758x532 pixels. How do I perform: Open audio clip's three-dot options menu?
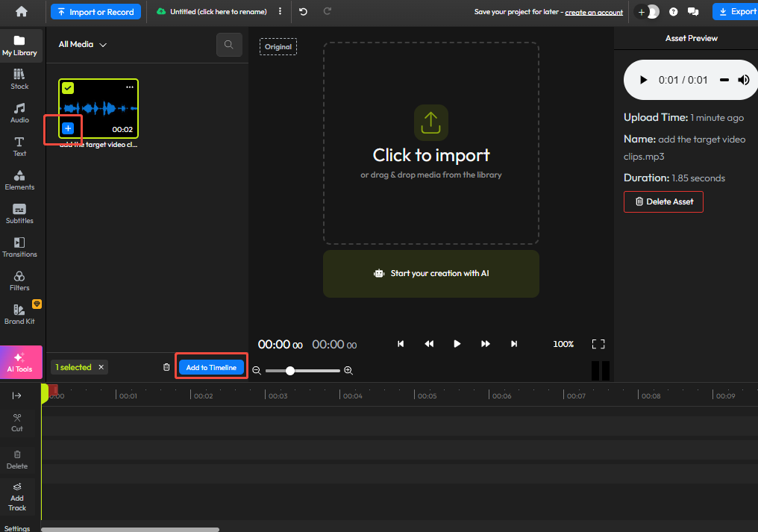[130, 87]
